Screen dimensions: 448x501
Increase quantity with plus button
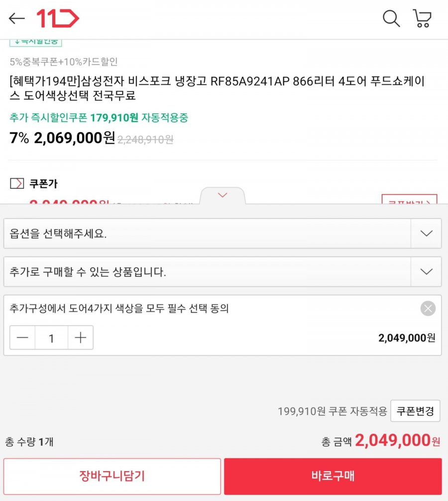pos(81,338)
